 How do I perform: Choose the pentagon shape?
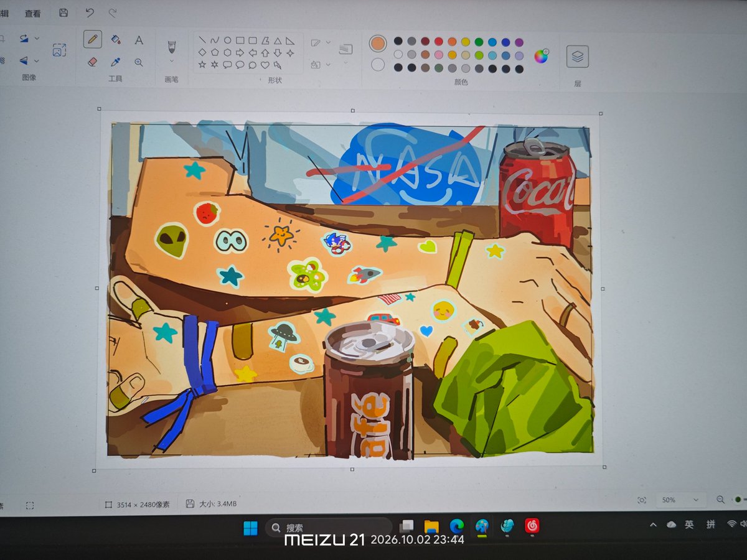point(215,52)
